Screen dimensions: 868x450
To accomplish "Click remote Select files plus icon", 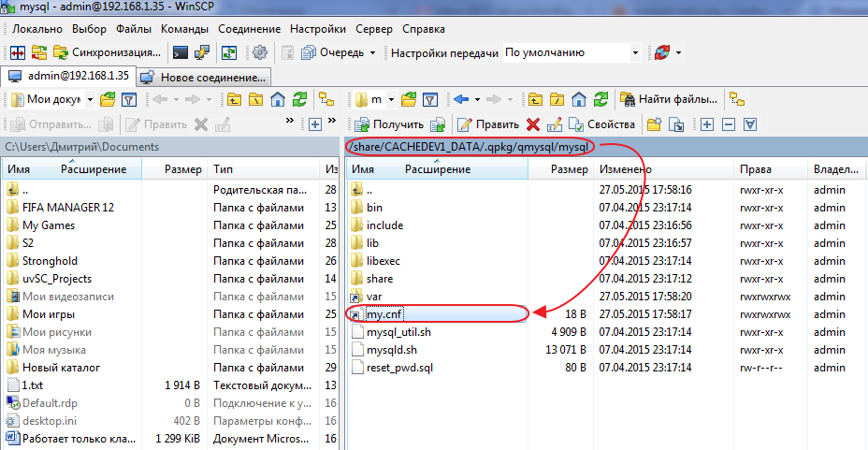I will [707, 124].
